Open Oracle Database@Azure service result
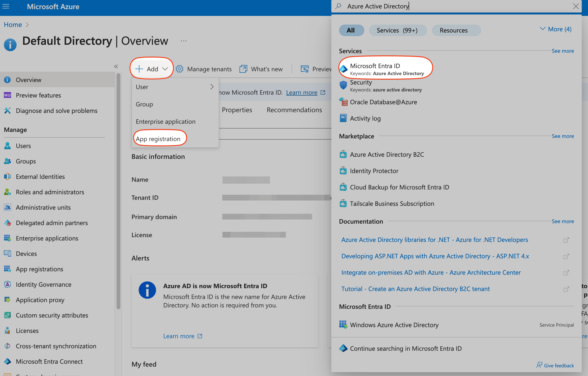 point(383,102)
